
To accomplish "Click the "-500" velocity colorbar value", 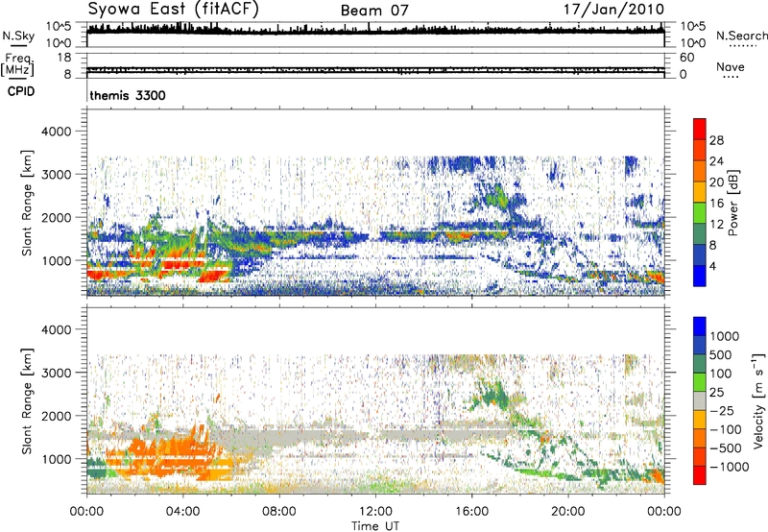I will (x=726, y=448).
